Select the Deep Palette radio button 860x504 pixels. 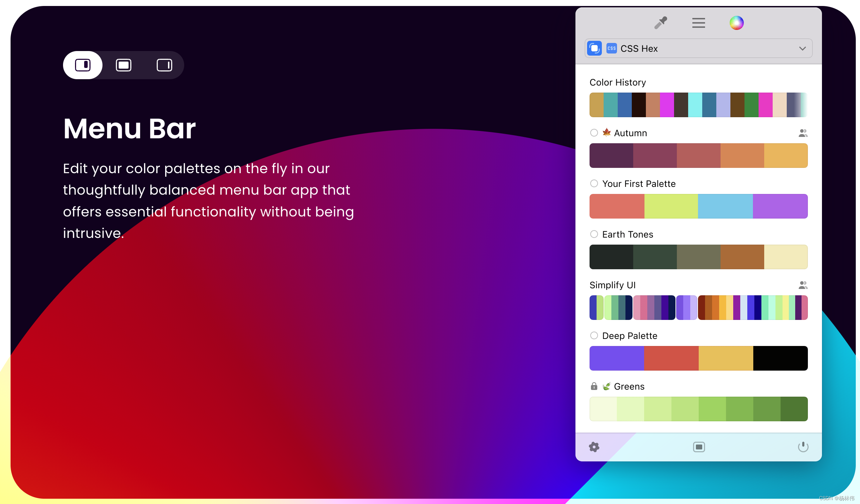click(594, 335)
